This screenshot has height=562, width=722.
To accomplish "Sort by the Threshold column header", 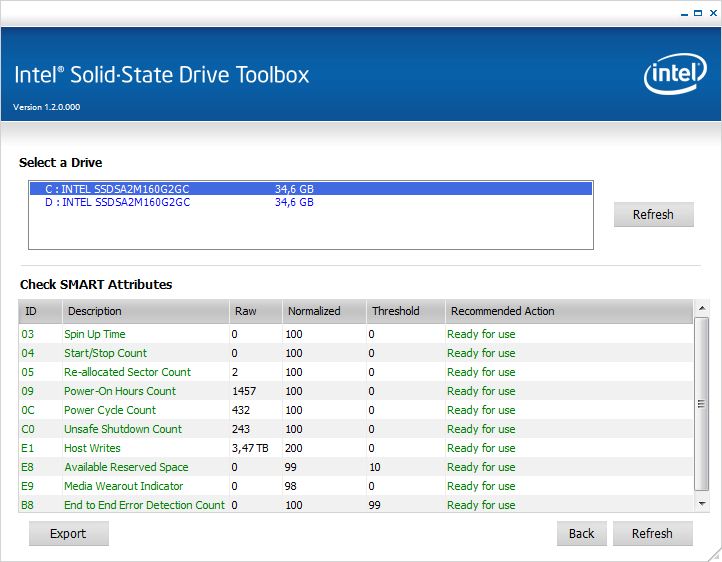I will click(x=406, y=311).
